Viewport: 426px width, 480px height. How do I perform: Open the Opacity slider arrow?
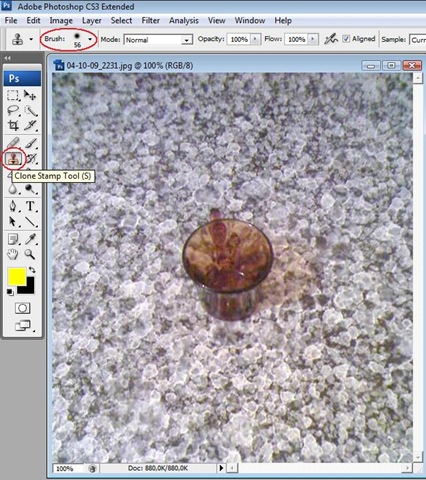(255, 39)
